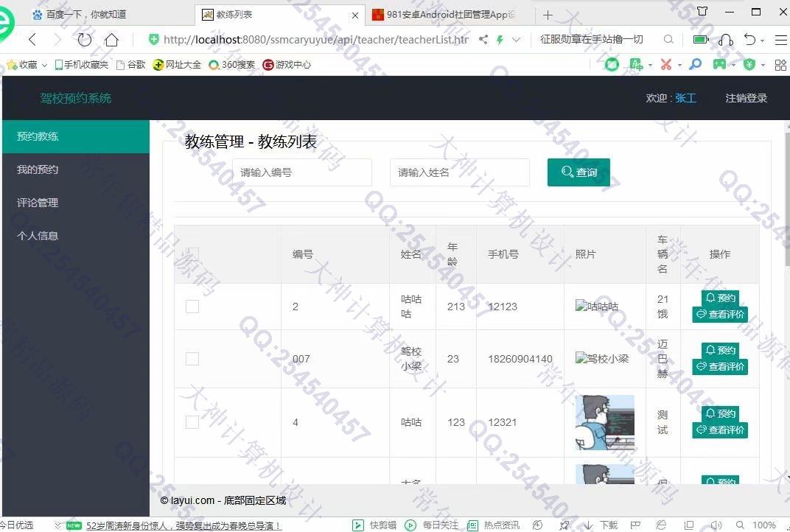
Task: Click 预约 for coach 咕咕咕
Action: coord(720,298)
